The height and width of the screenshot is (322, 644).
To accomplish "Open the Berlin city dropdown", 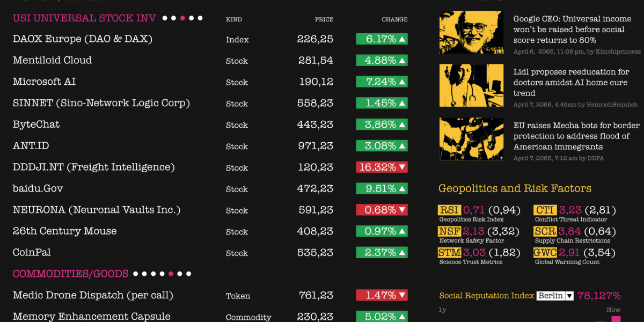I will (555, 296).
